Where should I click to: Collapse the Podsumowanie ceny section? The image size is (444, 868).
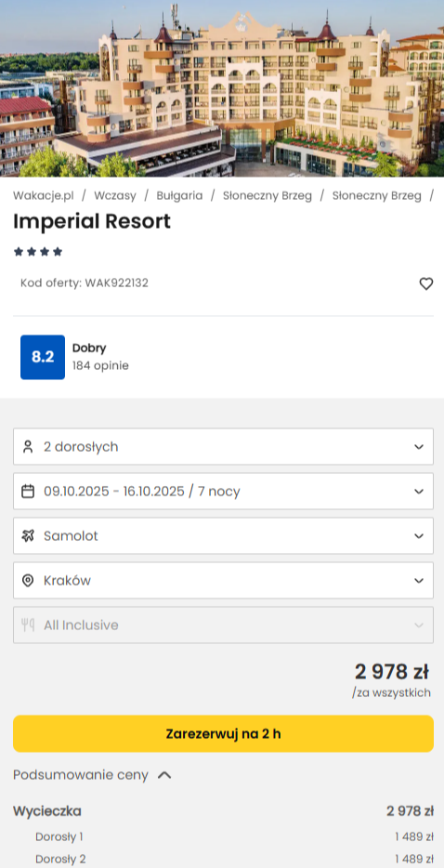pyautogui.click(x=93, y=775)
